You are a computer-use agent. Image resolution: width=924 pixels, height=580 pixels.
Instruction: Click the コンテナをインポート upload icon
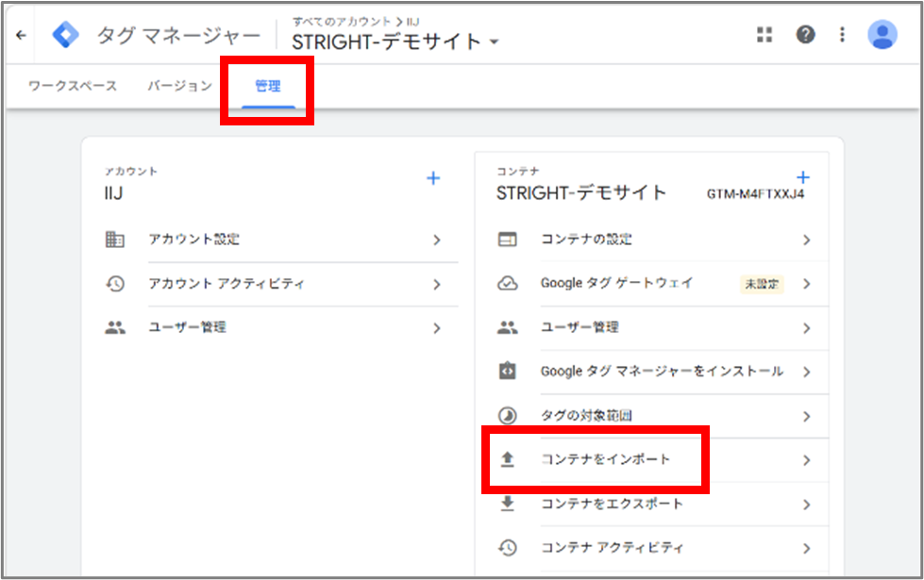[508, 460]
